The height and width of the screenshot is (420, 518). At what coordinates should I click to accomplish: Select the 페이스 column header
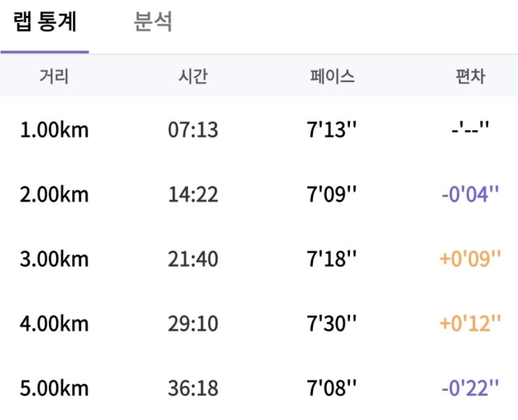click(x=332, y=76)
